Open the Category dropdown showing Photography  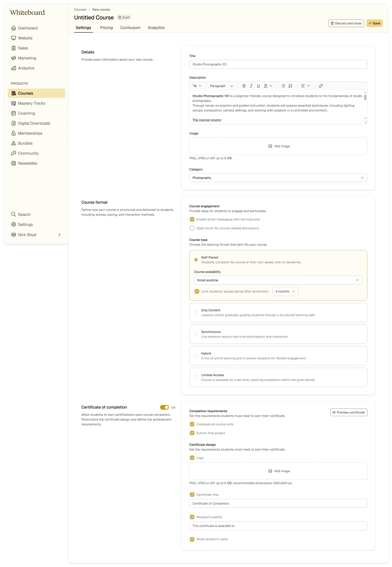[x=278, y=178]
